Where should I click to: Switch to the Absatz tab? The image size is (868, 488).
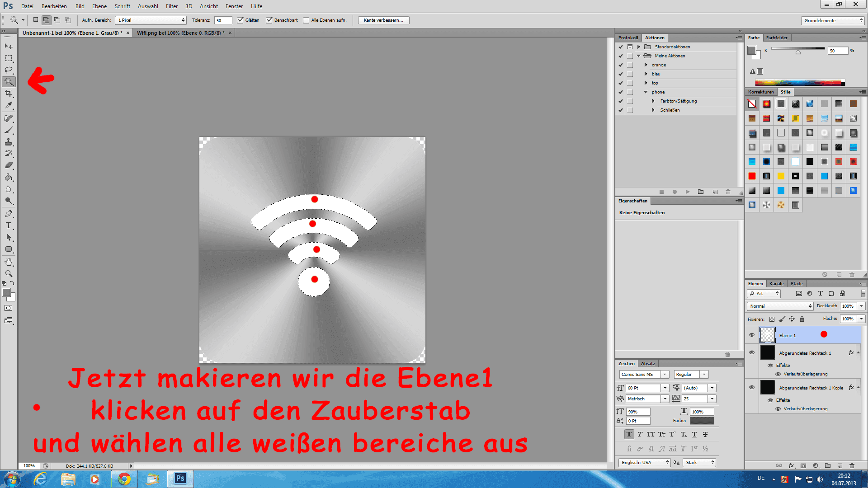648,364
